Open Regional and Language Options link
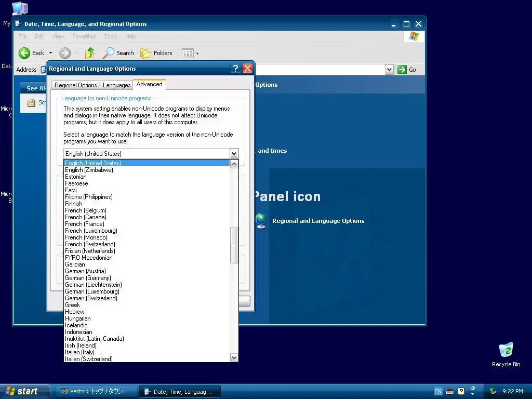This screenshot has height=399, width=532. click(318, 221)
